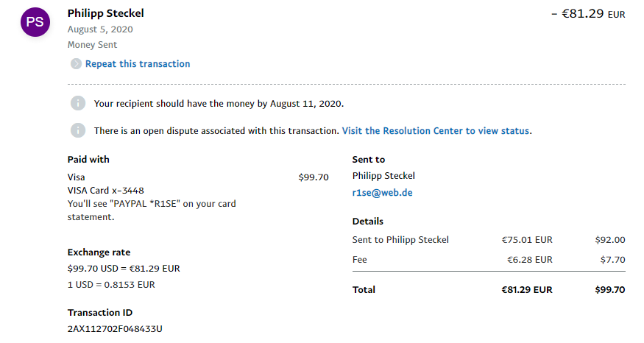Click the Exchange rate heading

coord(99,252)
